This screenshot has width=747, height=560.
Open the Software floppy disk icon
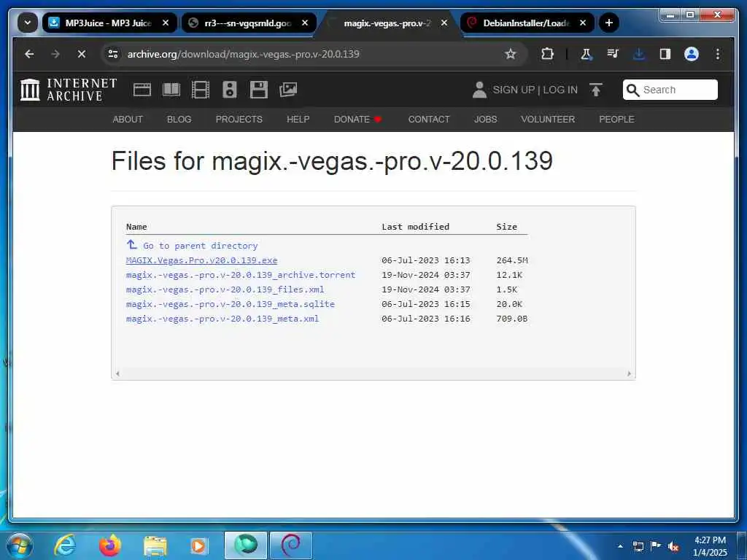[259, 90]
